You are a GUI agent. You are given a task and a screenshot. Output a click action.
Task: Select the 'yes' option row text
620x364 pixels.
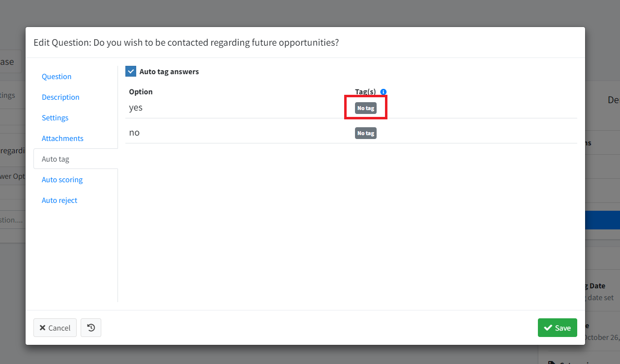coord(136,108)
